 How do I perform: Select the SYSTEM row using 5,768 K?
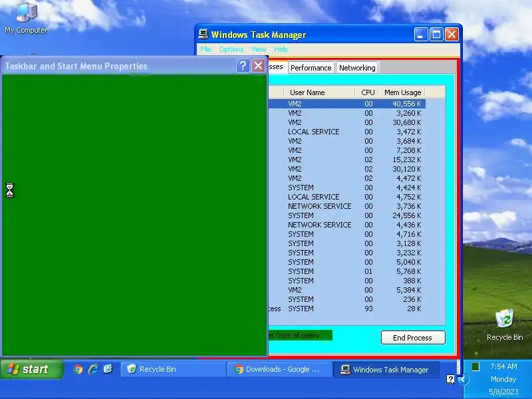(x=346, y=272)
